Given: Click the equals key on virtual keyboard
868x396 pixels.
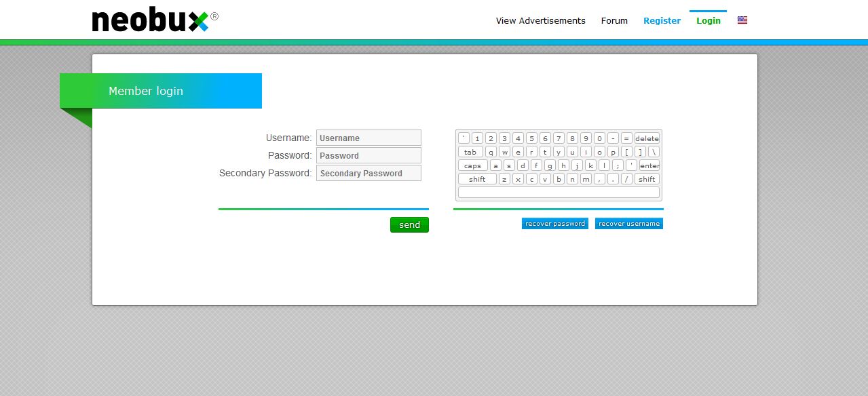Looking at the screenshot, I should [x=627, y=138].
